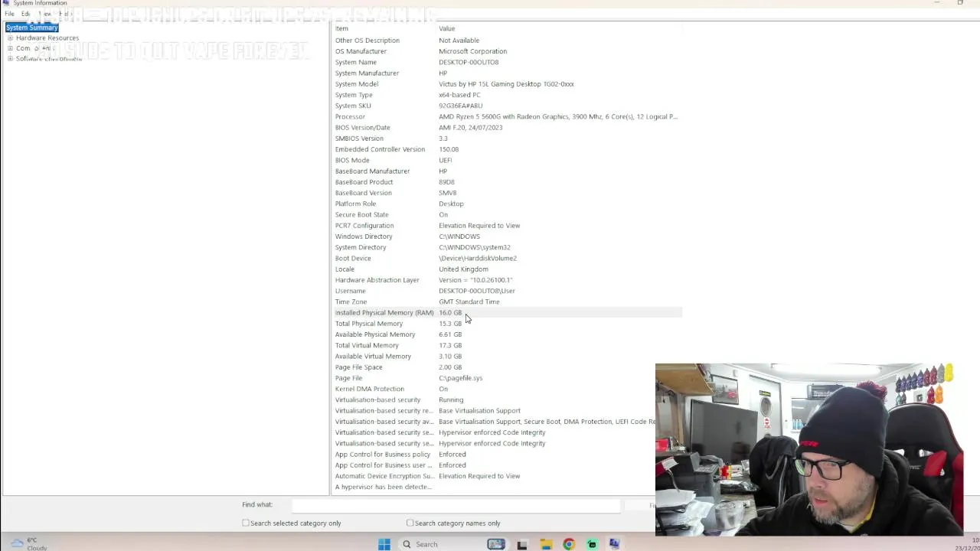The height and width of the screenshot is (551, 980).
Task: Select the Platform Role row
Action: point(506,204)
